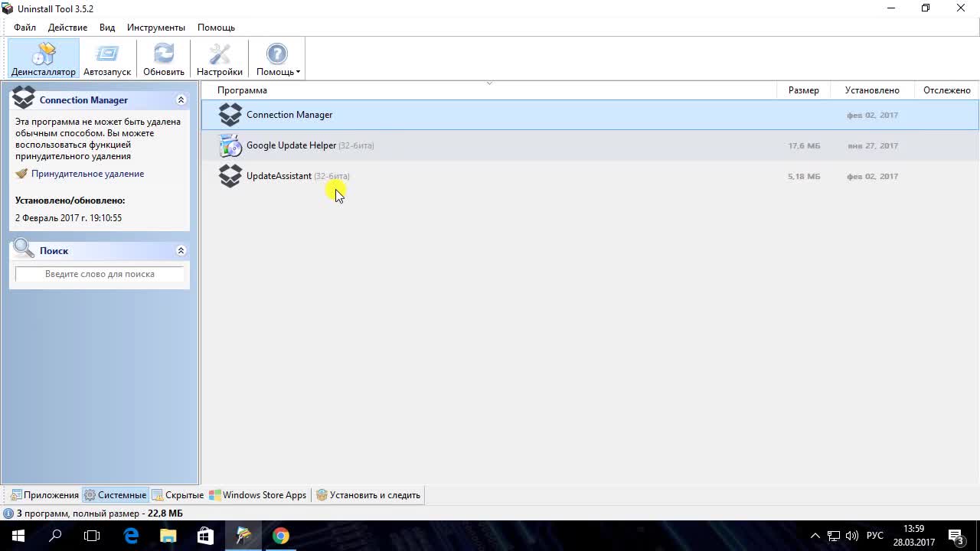Click the Обновить refresh icon
This screenshot has height=551, width=980.
pyautogui.click(x=164, y=54)
